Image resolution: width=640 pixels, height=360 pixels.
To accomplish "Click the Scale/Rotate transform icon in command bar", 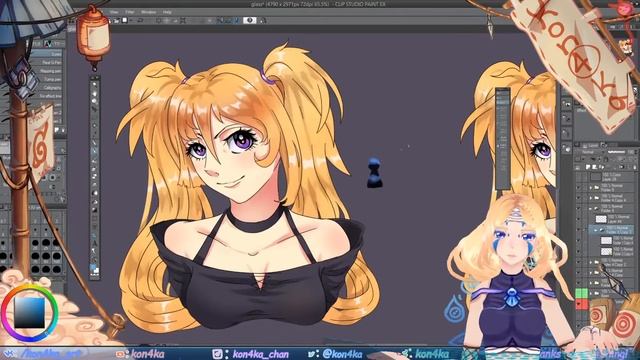I will pyautogui.click(x=182, y=20).
